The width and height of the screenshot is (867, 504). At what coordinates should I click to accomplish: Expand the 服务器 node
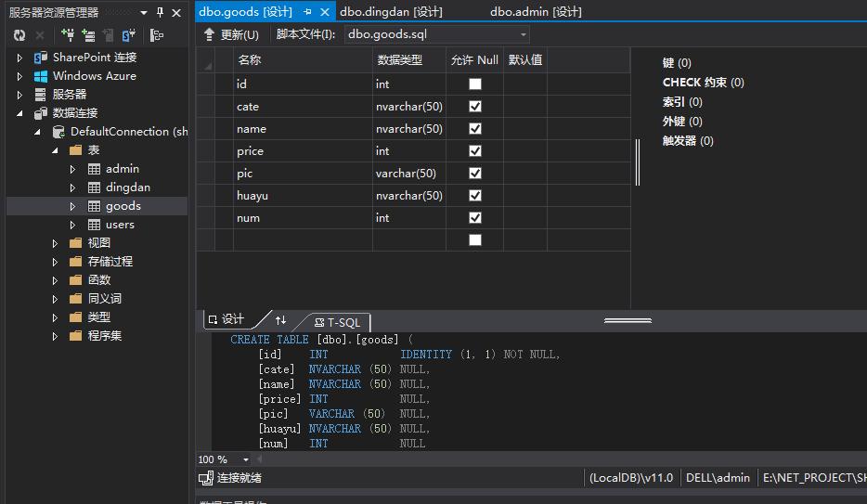pyautogui.click(x=19, y=95)
